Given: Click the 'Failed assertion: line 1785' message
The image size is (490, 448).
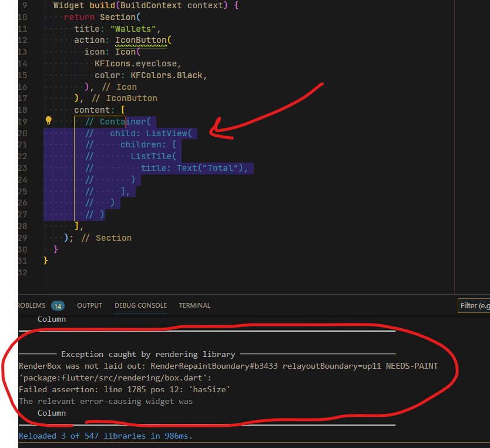Looking at the screenshot, I should pos(125,390).
